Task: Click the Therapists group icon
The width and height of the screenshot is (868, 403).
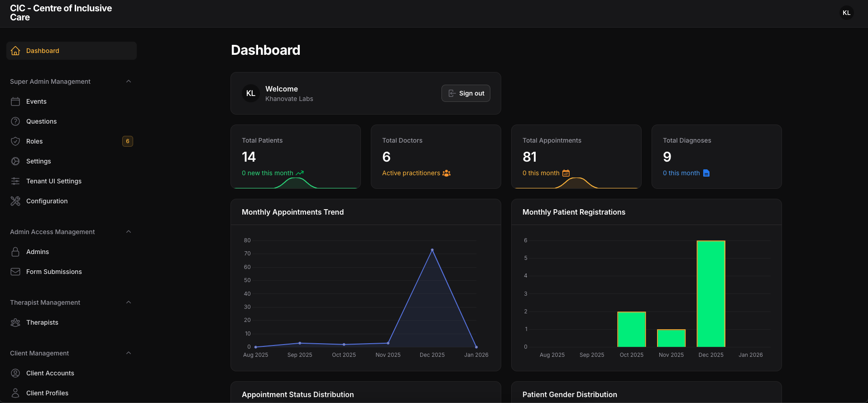Action: point(15,322)
